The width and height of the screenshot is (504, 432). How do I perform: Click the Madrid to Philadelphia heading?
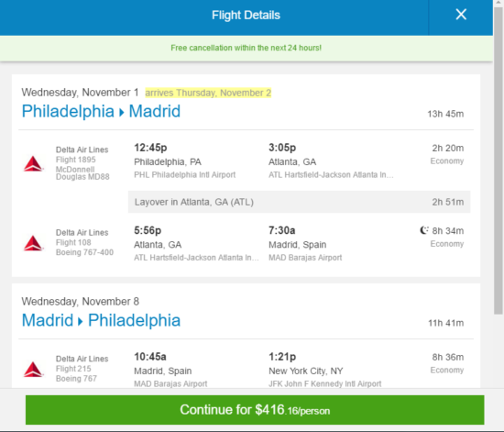tap(101, 320)
